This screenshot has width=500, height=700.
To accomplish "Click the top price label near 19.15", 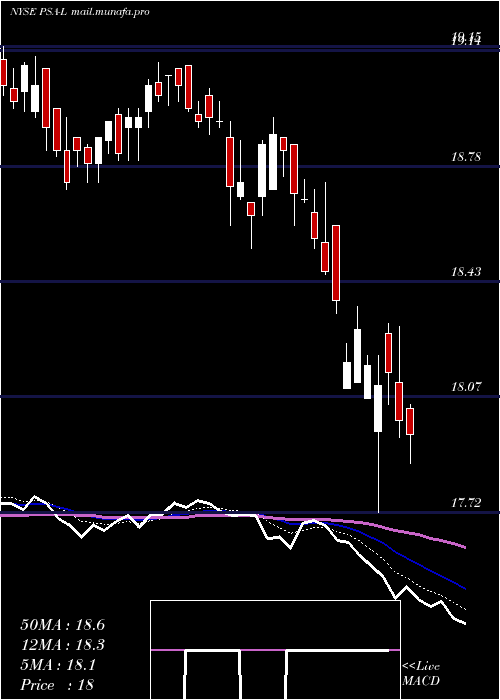I will coord(466,39).
